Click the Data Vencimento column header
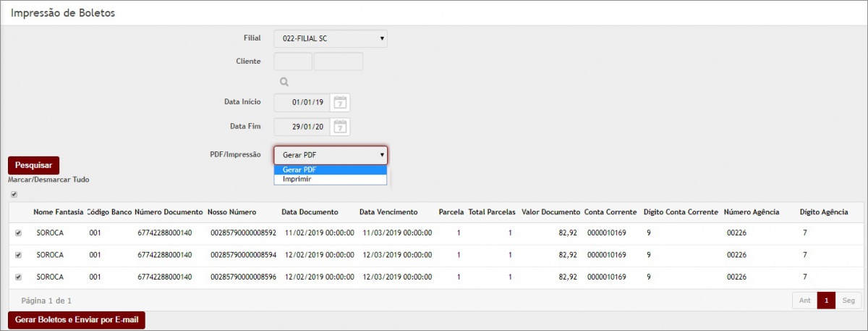Image resolution: width=868 pixels, height=331 pixels. [388, 212]
